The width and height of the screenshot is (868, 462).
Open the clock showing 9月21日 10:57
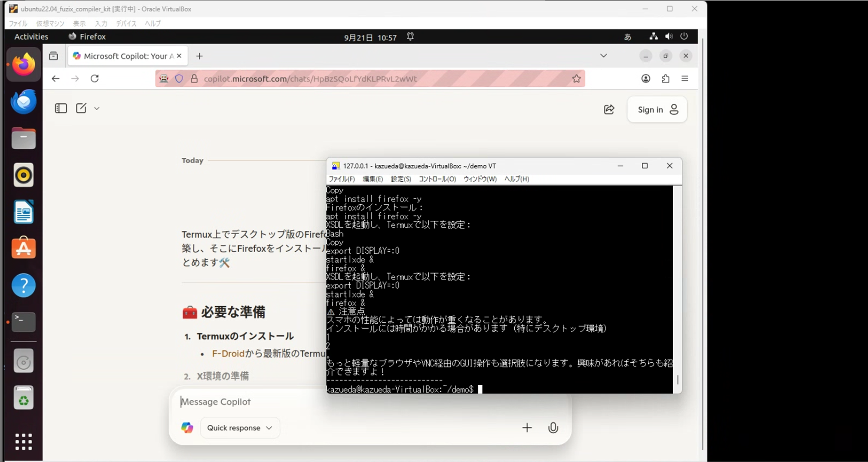(370, 37)
